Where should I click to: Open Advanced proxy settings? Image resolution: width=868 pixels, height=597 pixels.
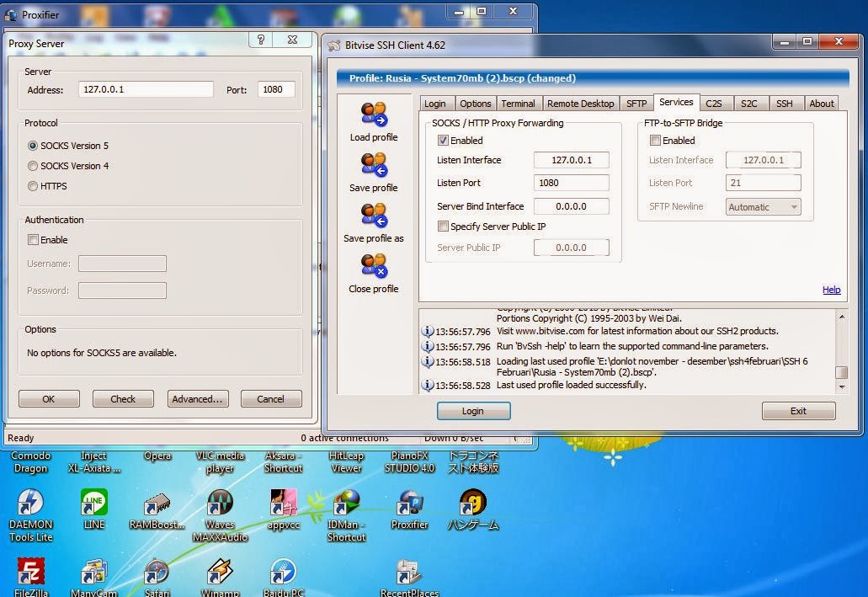point(197,399)
